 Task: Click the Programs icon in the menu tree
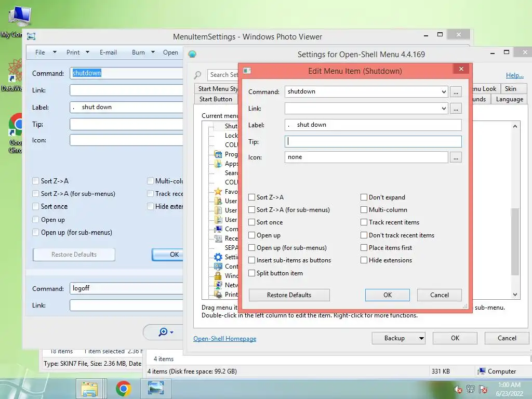[x=218, y=154]
